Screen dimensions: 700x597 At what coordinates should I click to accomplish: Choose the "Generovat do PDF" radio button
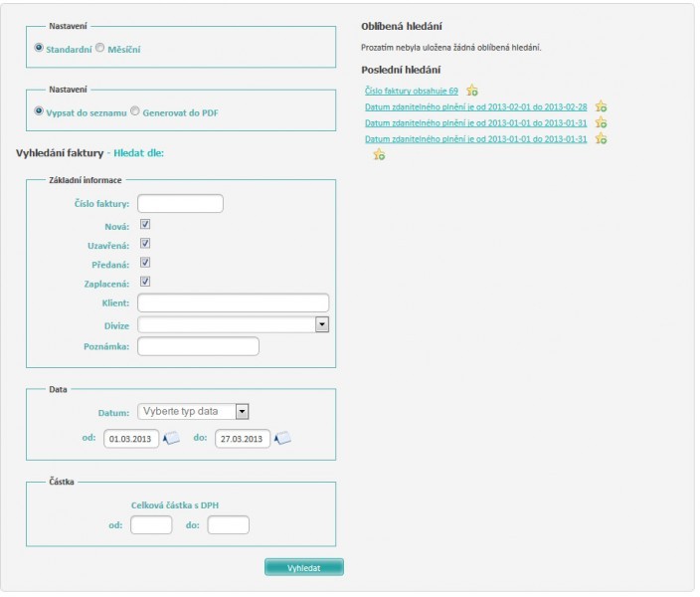(x=136, y=111)
